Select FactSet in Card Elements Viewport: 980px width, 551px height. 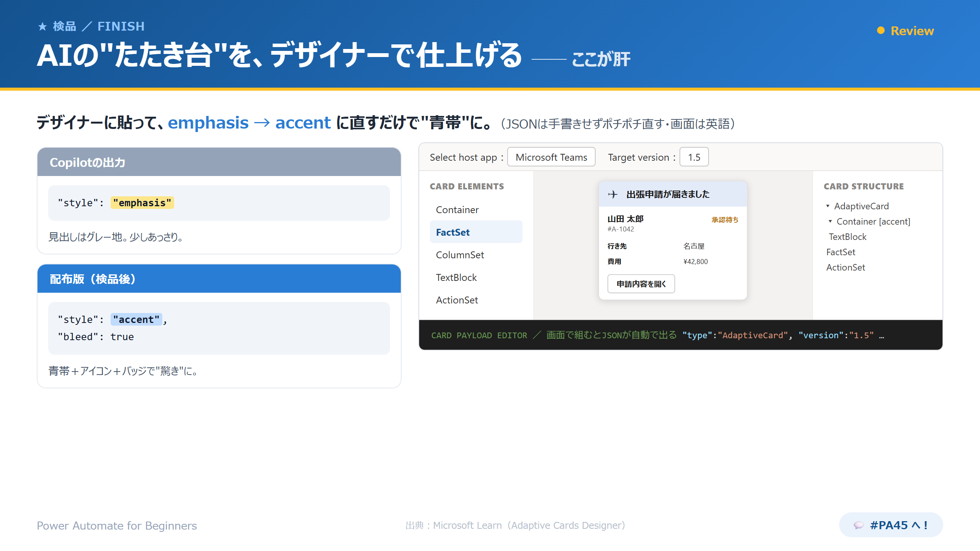(x=476, y=232)
